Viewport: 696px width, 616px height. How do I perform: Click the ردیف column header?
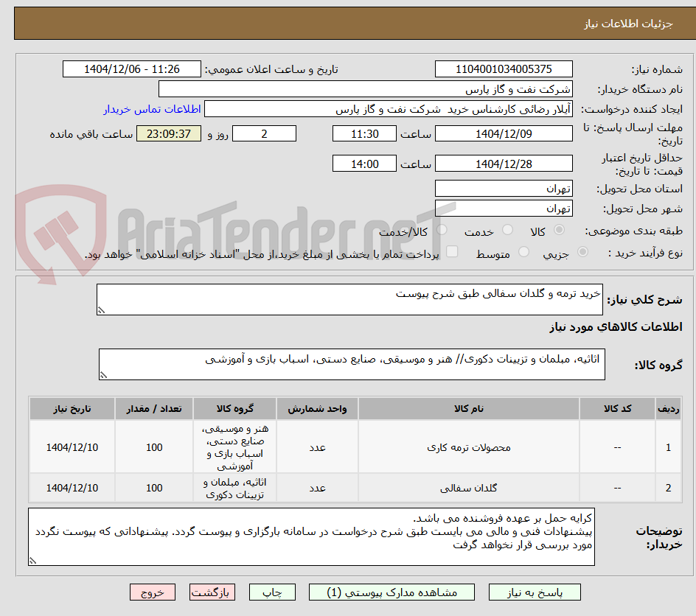pos(669,408)
